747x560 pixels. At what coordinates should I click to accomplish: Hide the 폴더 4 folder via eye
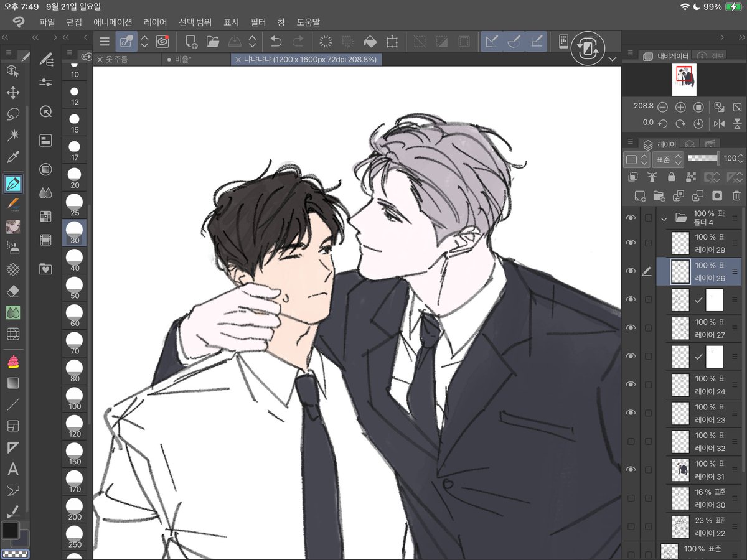point(631,218)
